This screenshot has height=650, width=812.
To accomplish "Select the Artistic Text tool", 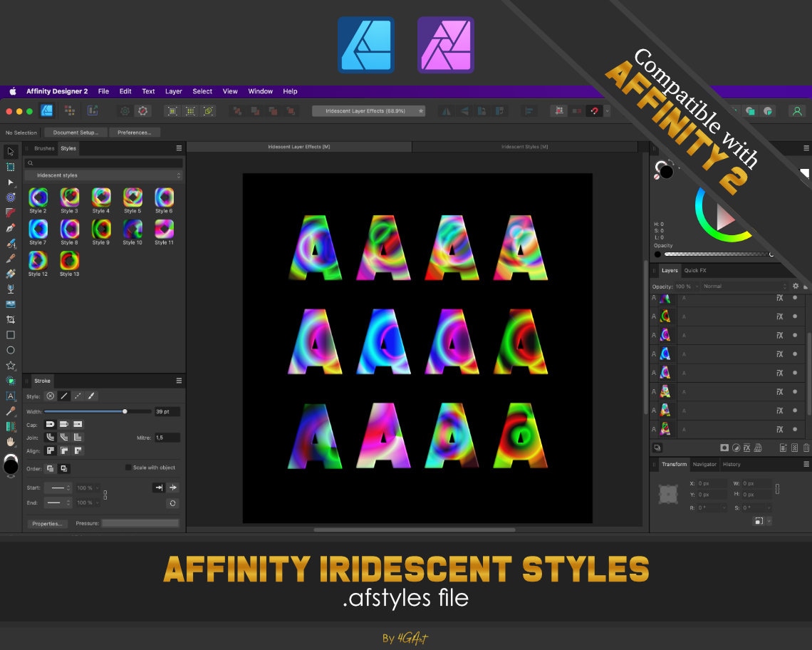I will pos(11,395).
